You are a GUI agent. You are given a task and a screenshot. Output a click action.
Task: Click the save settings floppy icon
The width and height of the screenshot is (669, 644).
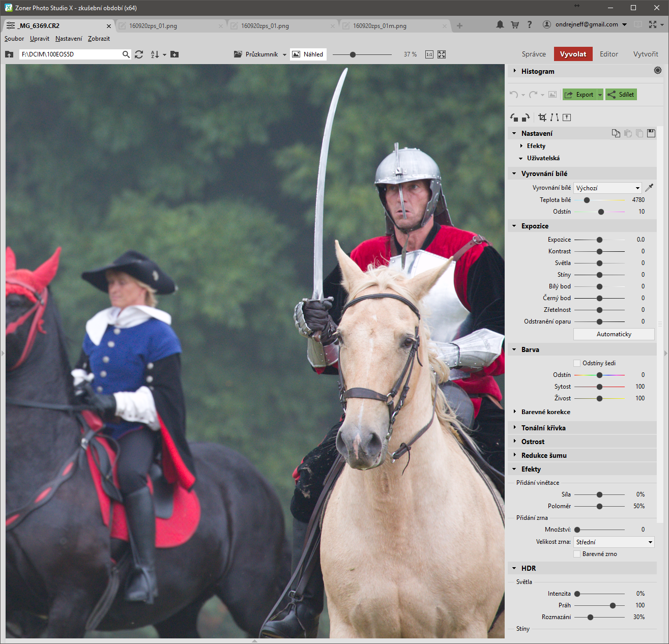pyautogui.click(x=651, y=133)
